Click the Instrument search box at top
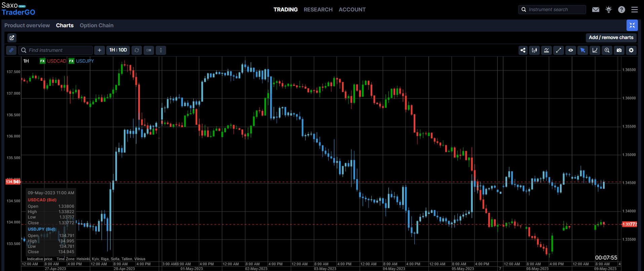Screen dimensions: 644x271 tap(552, 9)
